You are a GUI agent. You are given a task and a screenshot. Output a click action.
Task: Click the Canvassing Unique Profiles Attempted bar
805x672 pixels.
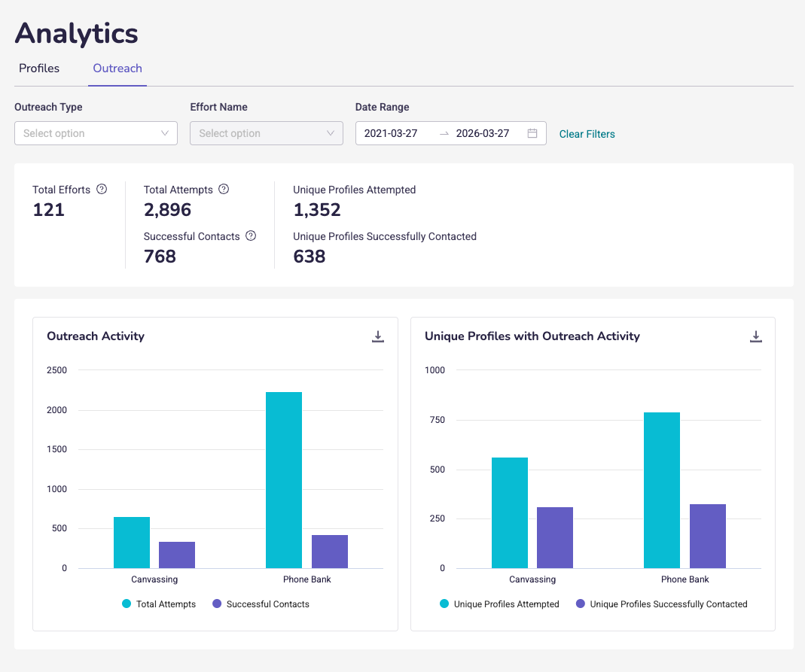510,512
